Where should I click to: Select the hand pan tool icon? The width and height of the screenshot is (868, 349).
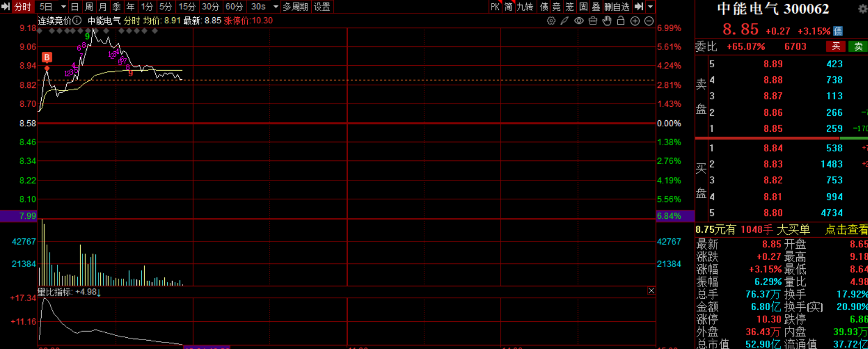(x=607, y=21)
